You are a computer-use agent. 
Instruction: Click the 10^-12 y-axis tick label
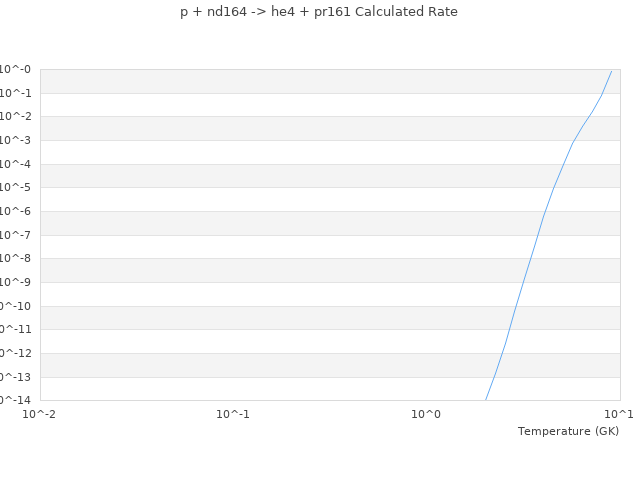(15, 353)
